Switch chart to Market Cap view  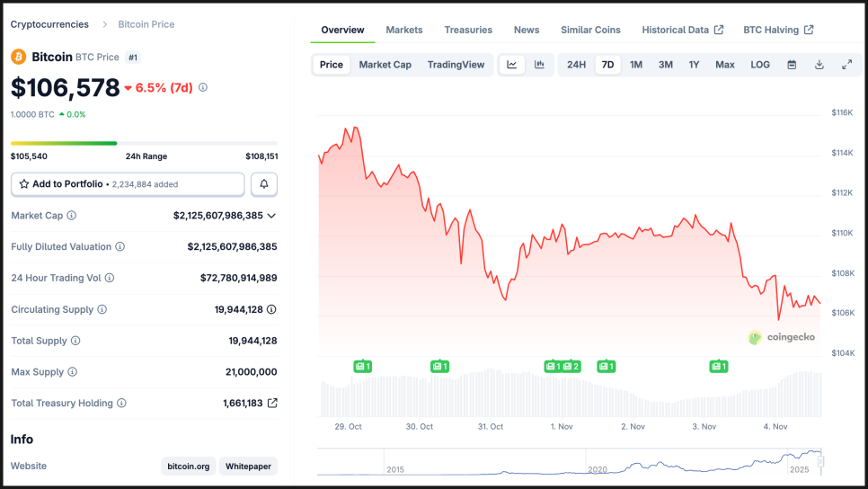click(385, 65)
